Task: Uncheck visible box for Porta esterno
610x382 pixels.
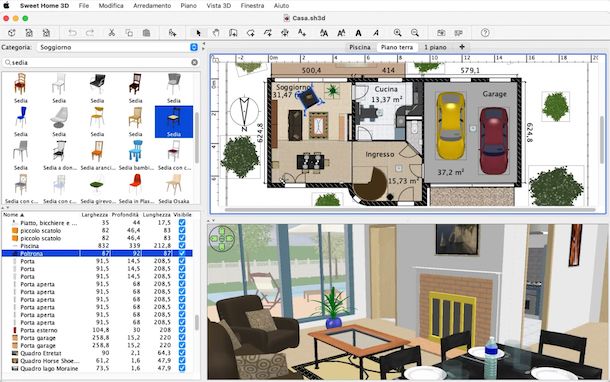Action: coord(182,330)
